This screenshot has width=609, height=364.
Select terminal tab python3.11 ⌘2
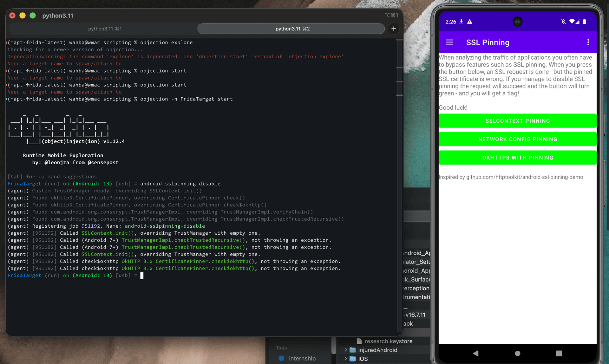click(x=291, y=29)
